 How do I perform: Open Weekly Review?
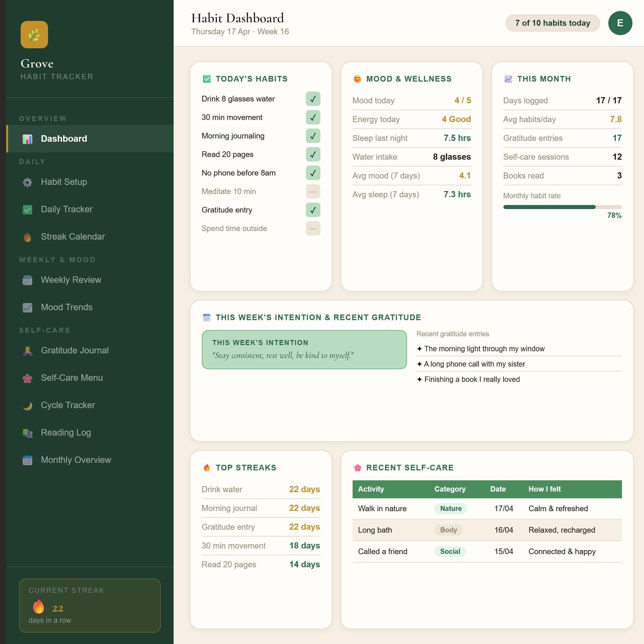pos(90,280)
